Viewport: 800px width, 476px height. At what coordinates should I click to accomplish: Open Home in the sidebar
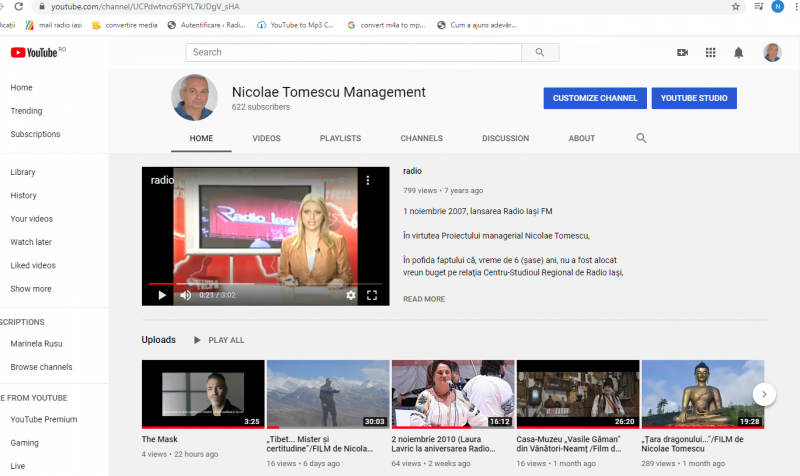pyautogui.click(x=21, y=88)
